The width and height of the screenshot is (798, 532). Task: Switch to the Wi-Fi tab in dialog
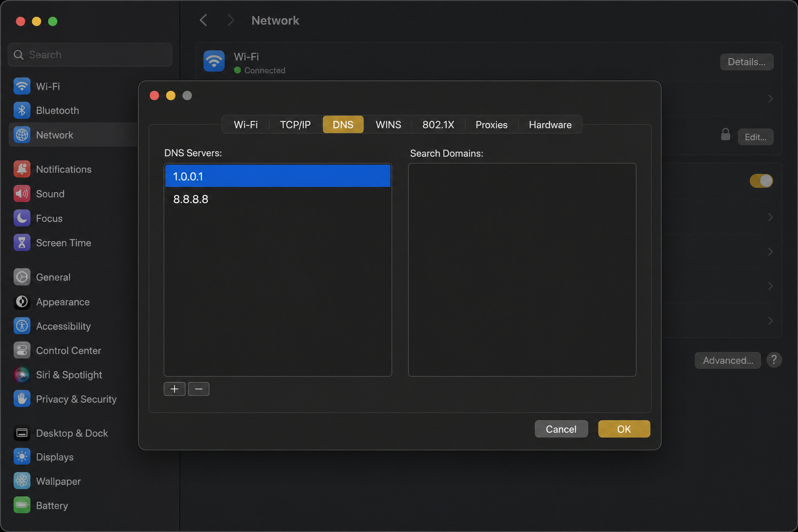click(246, 125)
